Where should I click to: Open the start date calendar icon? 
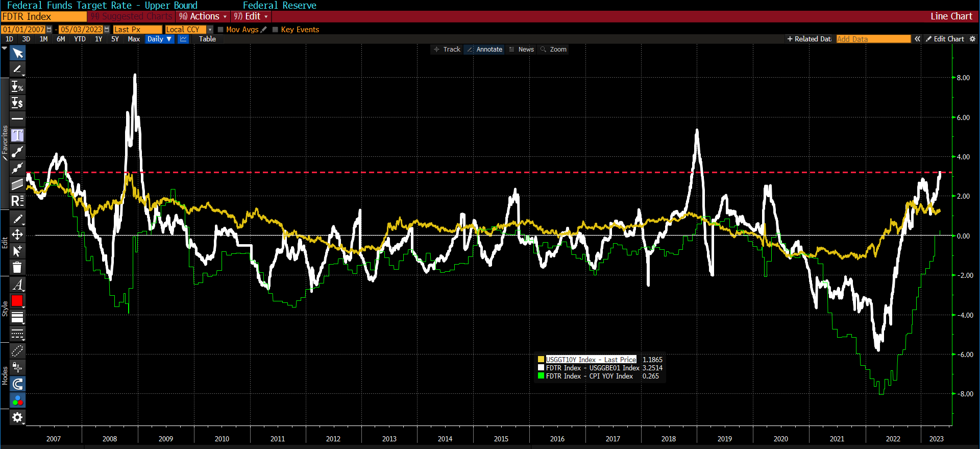pyautogui.click(x=49, y=30)
